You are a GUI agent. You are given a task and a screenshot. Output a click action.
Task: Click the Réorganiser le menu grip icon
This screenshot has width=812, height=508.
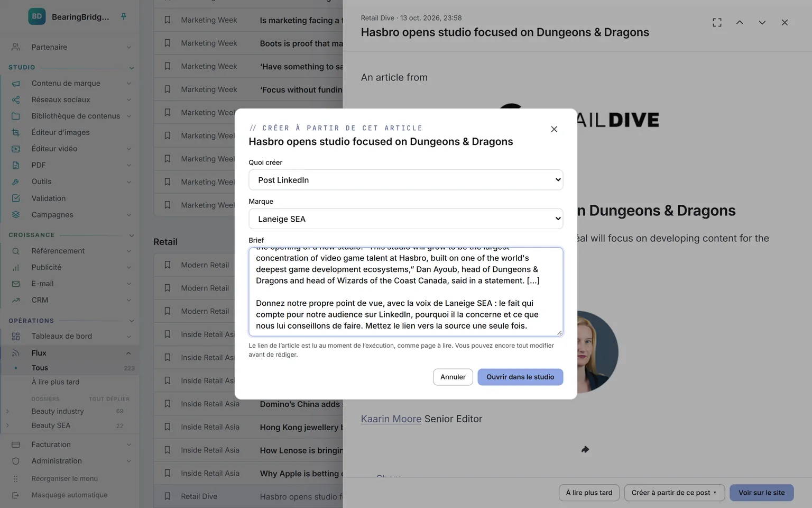[x=16, y=478]
